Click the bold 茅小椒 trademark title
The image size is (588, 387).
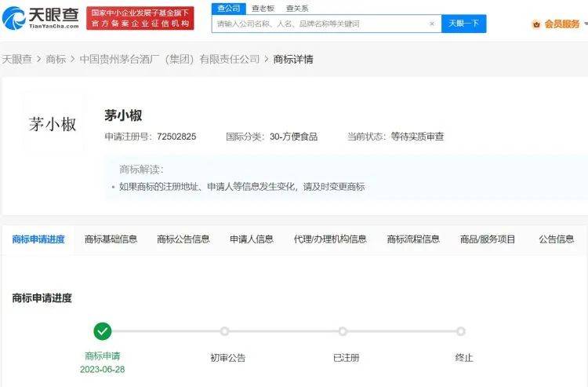tap(123, 115)
